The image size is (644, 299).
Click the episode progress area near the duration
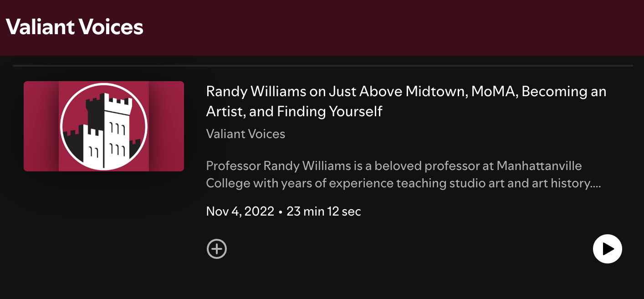click(324, 211)
